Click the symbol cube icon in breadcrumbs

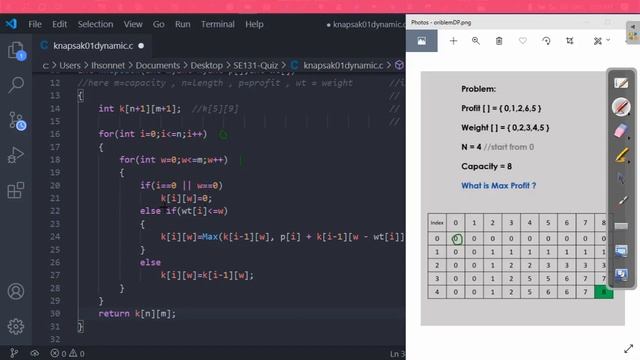399,65
